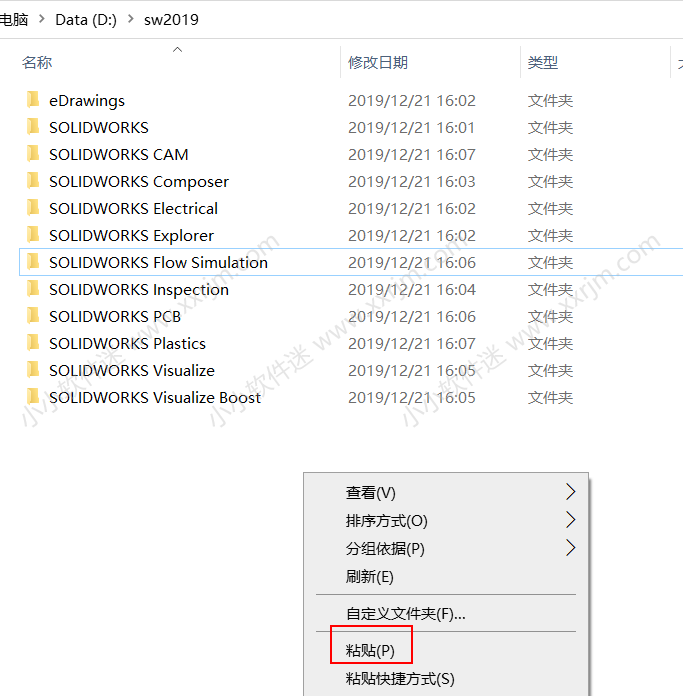Select the SOLIDWORKS Electrical folder name
The image size is (683, 696).
pos(133,209)
